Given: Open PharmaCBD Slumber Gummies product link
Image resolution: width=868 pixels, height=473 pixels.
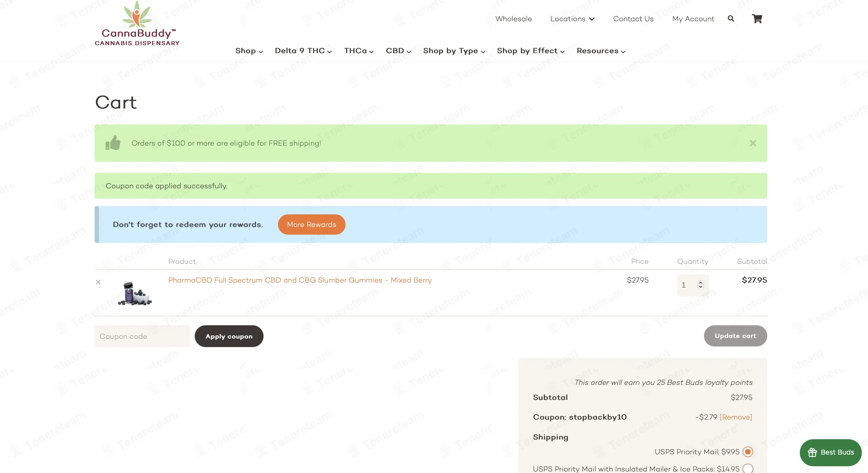Looking at the screenshot, I should pyautogui.click(x=300, y=280).
